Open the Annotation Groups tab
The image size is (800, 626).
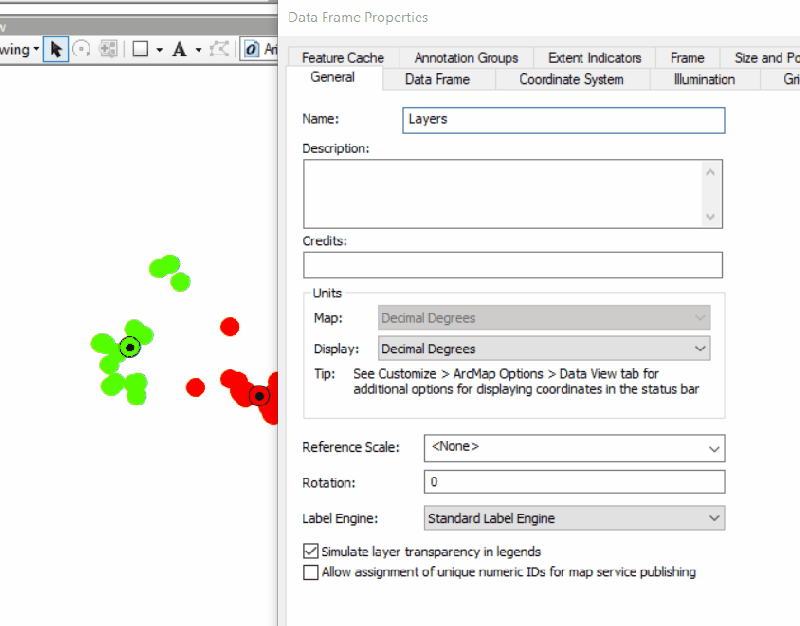[x=465, y=57]
